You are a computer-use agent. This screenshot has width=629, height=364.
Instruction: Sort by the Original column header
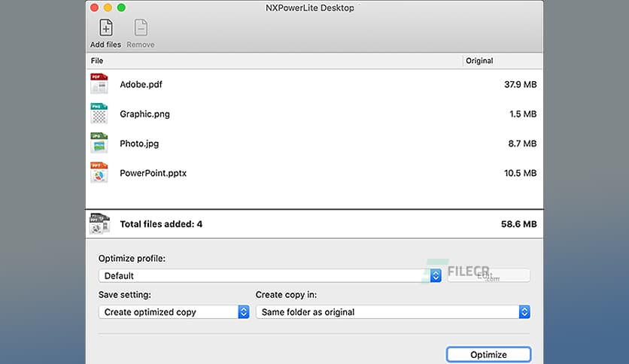point(479,60)
